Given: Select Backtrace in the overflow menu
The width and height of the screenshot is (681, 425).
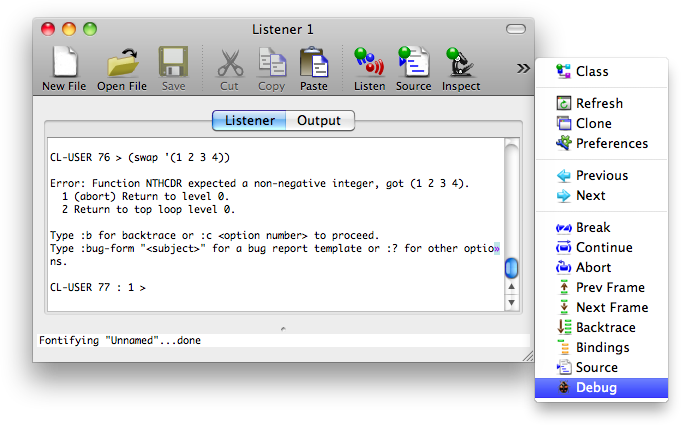Looking at the screenshot, I should coord(605,328).
